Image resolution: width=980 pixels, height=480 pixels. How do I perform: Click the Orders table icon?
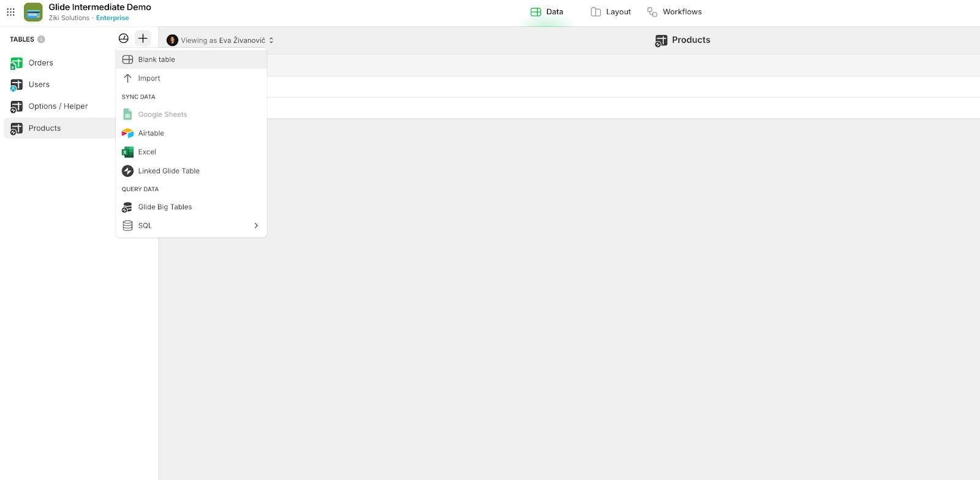(x=17, y=63)
